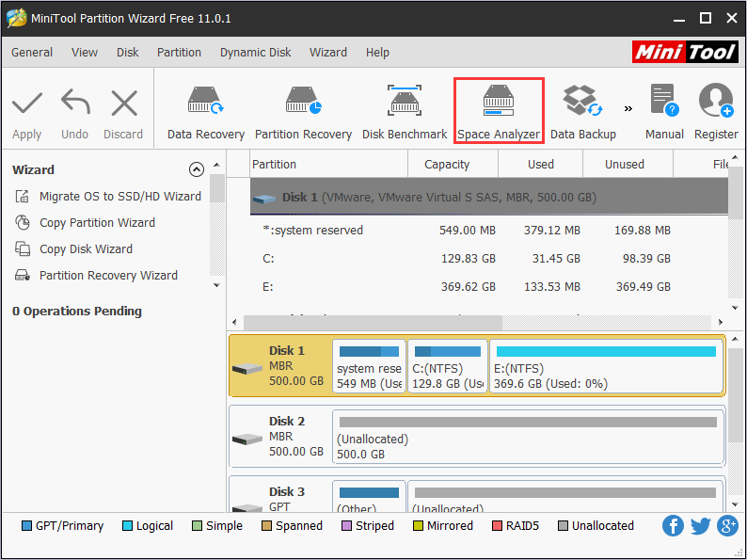The width and height of the screenshot is (747, 560).
Task: Click the Unallocated legend color swatch
Action: point(563,526)
